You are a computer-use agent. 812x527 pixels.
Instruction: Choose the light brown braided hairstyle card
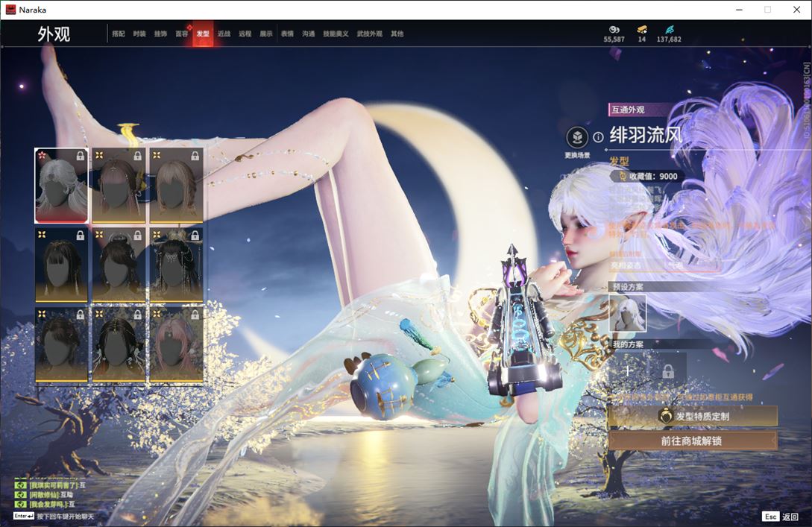[x=176, y=186]
